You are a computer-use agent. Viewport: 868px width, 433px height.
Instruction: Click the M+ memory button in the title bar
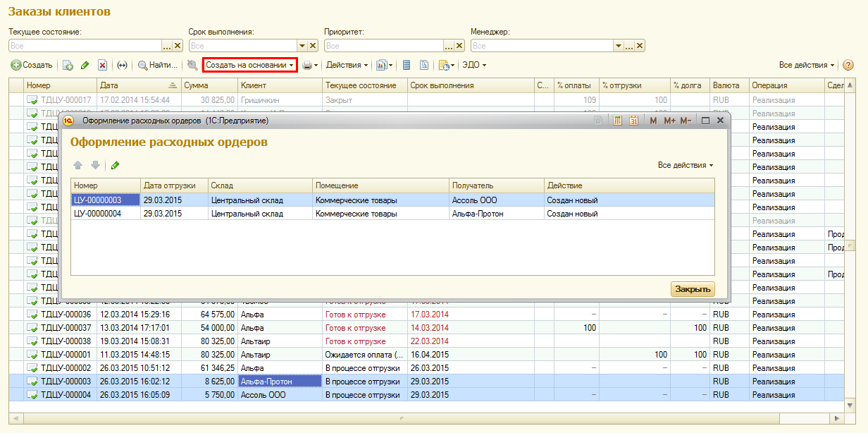pyautogui.click(x=669, y=121)
